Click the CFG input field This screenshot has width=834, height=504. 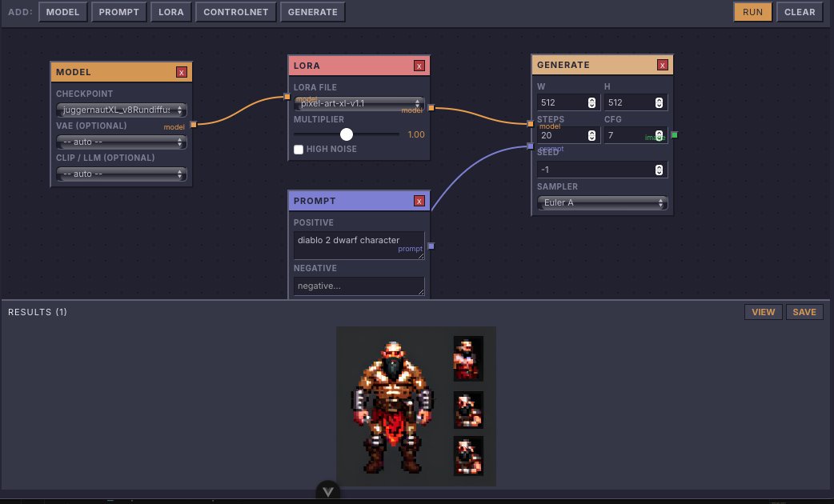(x=636, y=135)
